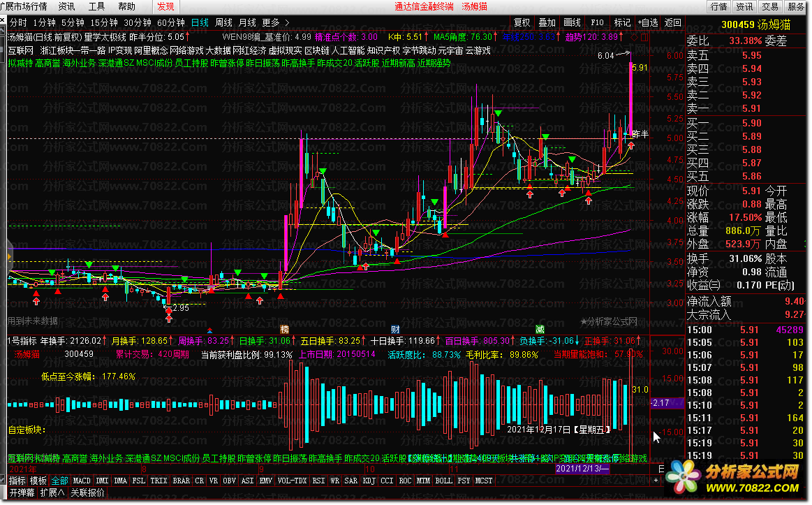Select the 1分钟 period
Screen dimensions: 812x505
(44, 22)
